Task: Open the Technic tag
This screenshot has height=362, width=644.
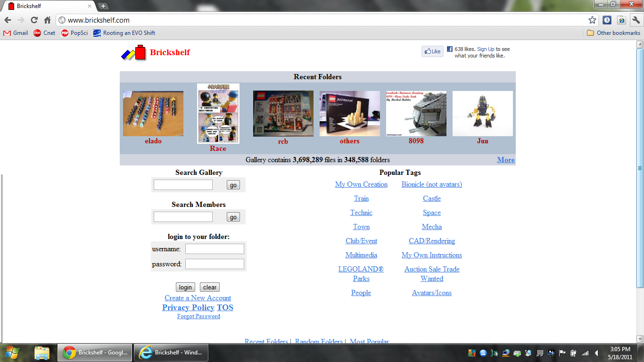Action: 361,213
